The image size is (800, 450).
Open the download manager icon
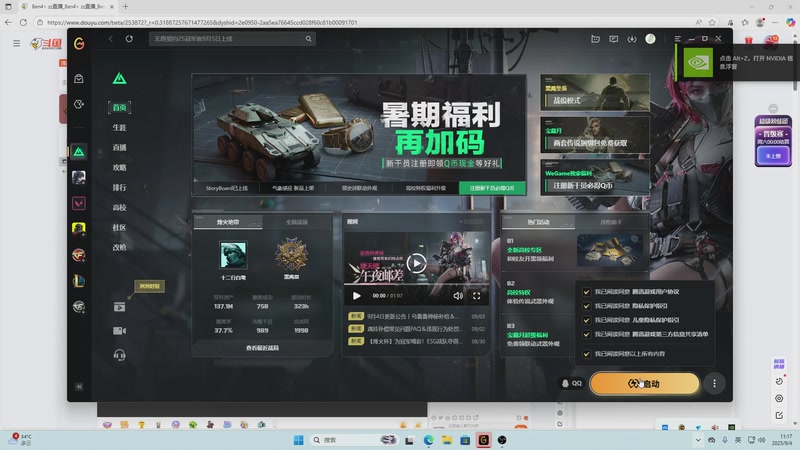[632, 39]
